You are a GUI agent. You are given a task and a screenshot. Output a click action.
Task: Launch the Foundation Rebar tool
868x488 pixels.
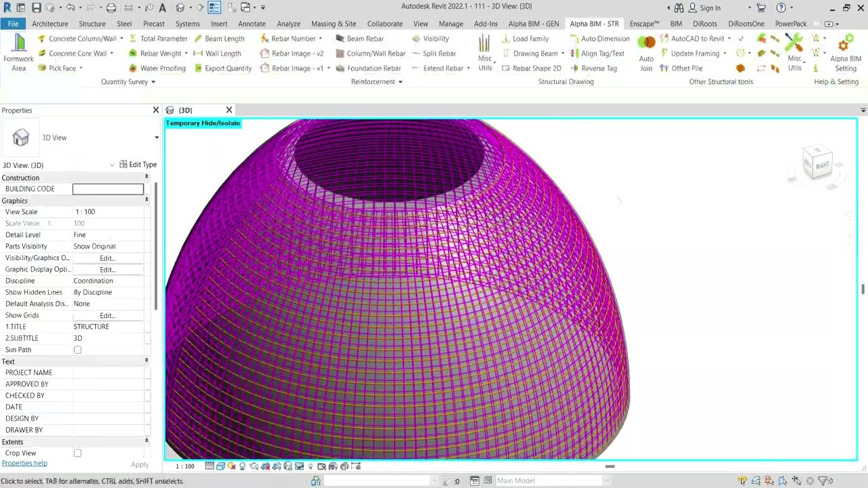[368, 68]
